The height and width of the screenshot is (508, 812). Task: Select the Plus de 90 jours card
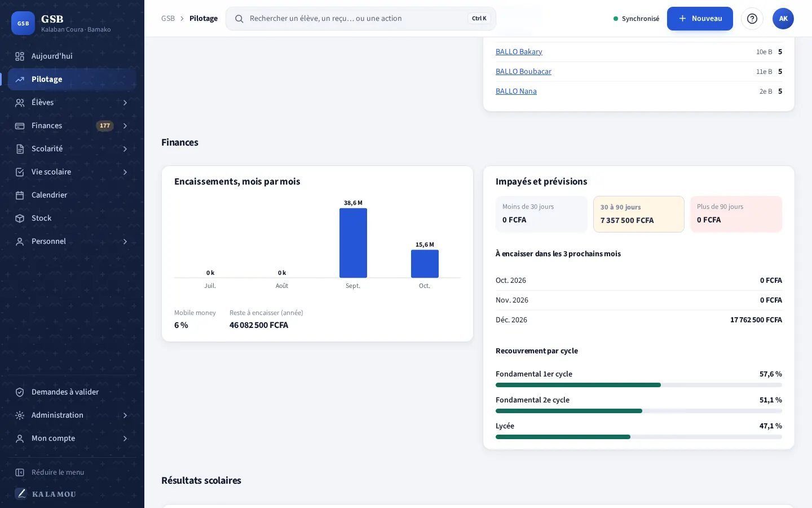click(x=736, y=214)
